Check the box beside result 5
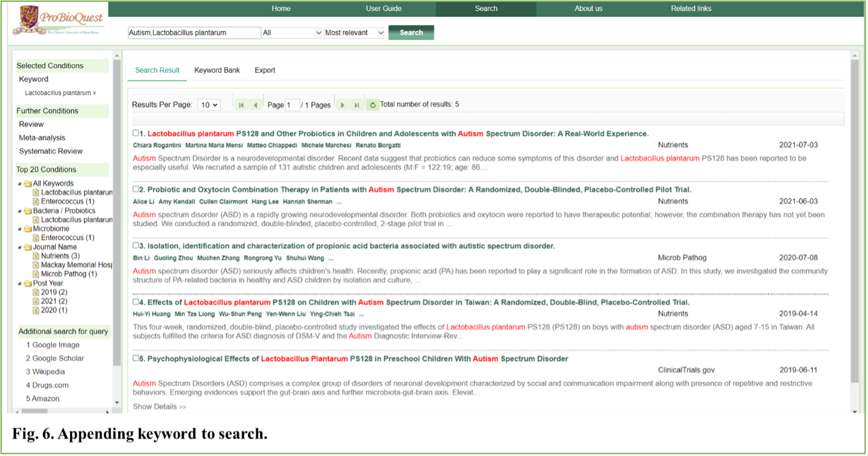This screenshot has height=456, width=868. click(136, 358)
